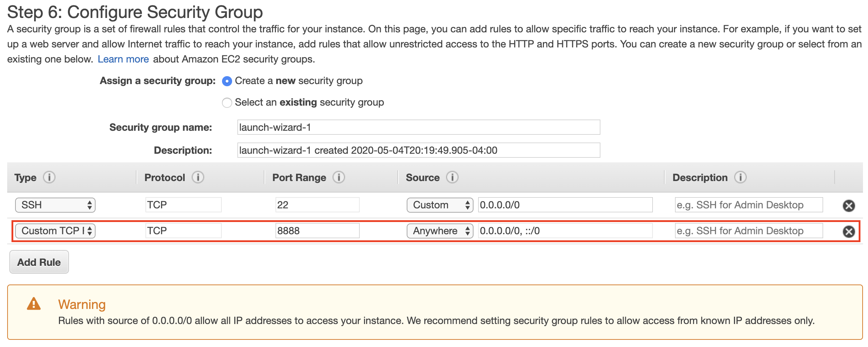
Task: Remove the Custom TCP 8888 rule
Action: 849,232
